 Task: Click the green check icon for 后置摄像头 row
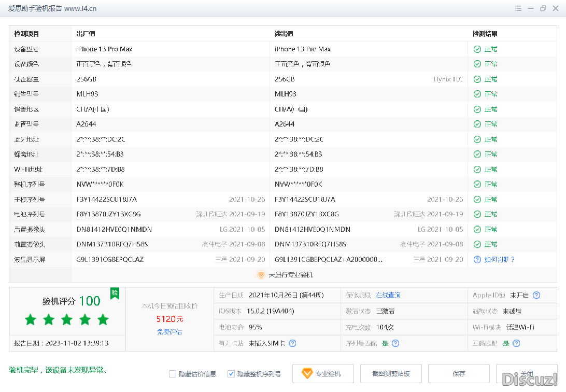[477, 229]
